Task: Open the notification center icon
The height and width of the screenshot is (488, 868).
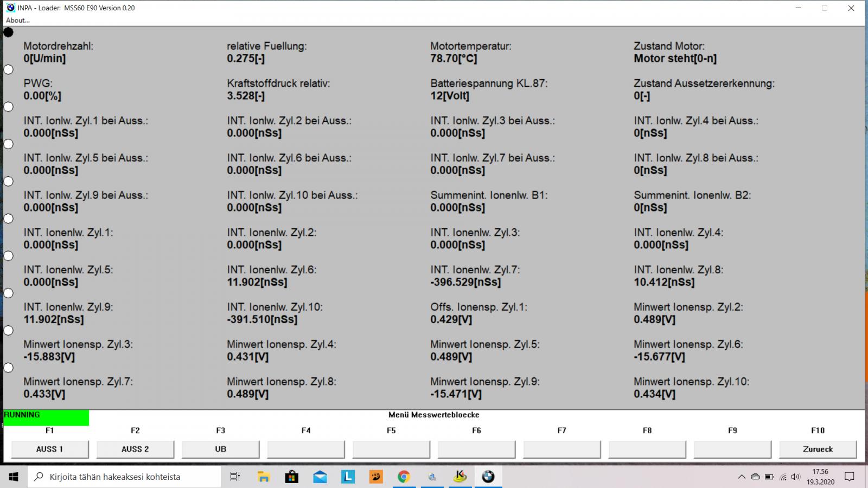Action: (850, 477)
